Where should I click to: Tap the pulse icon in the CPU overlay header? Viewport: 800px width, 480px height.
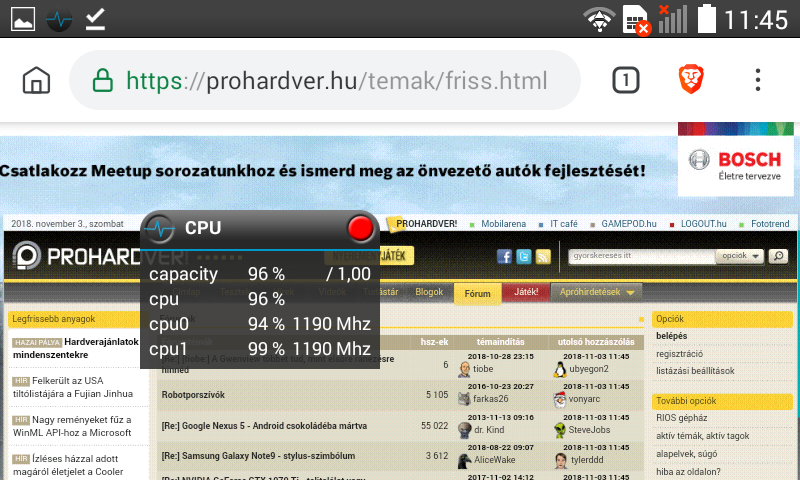[159, 229]
